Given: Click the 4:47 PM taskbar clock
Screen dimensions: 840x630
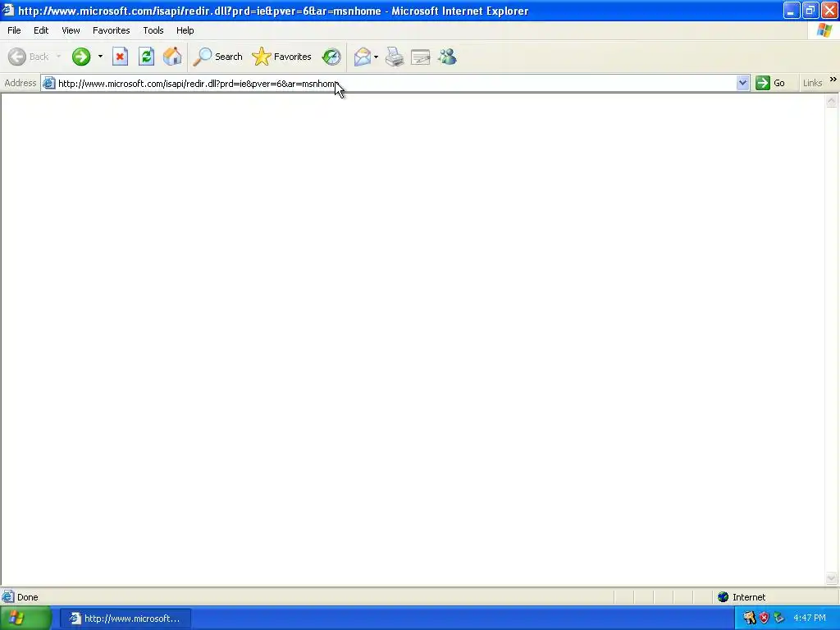Looking at the screenshot, I should click(x=810, y=619).
